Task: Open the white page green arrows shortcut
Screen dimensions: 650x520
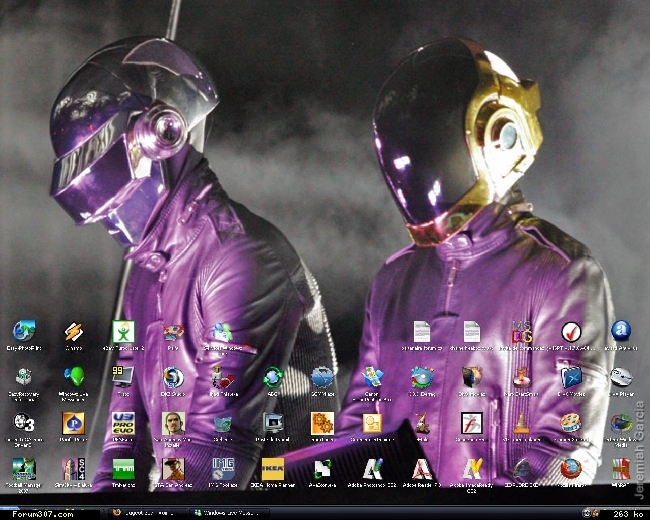Action: [323, 469]
